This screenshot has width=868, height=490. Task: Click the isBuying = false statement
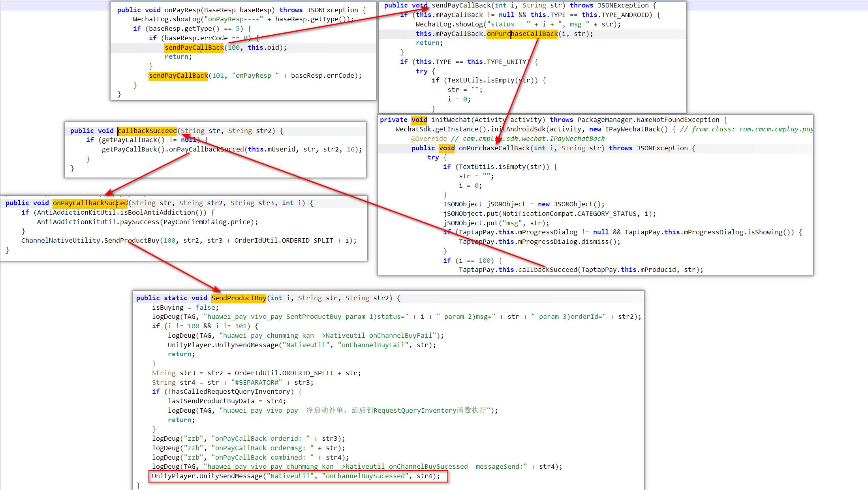(185, 308)
